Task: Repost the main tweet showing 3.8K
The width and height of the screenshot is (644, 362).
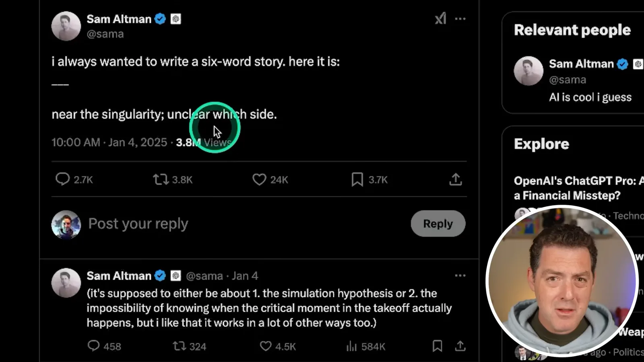Action: point(161,179)
